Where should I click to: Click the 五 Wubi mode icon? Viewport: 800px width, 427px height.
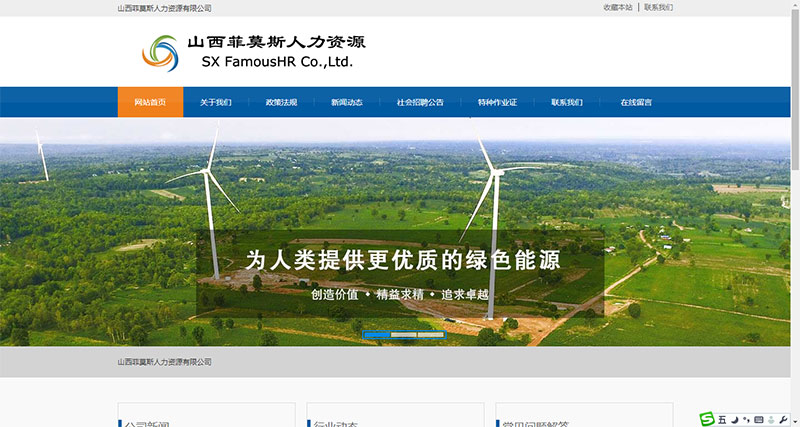722,418
